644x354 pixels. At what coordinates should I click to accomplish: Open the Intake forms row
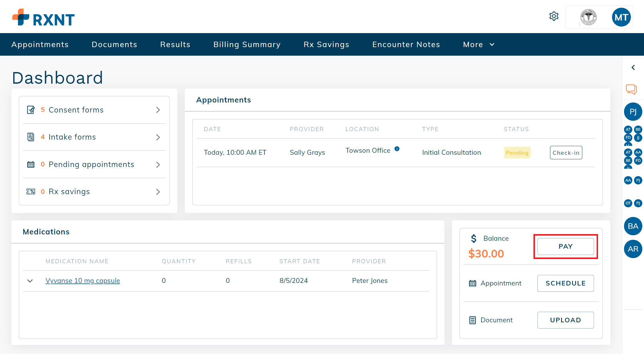tap(94, 137)
